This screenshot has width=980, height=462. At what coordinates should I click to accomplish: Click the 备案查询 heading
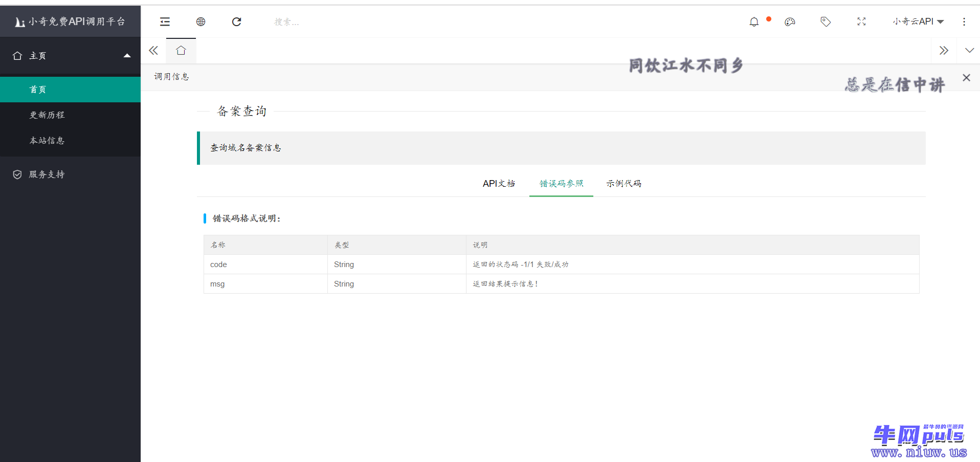[242, 111]
